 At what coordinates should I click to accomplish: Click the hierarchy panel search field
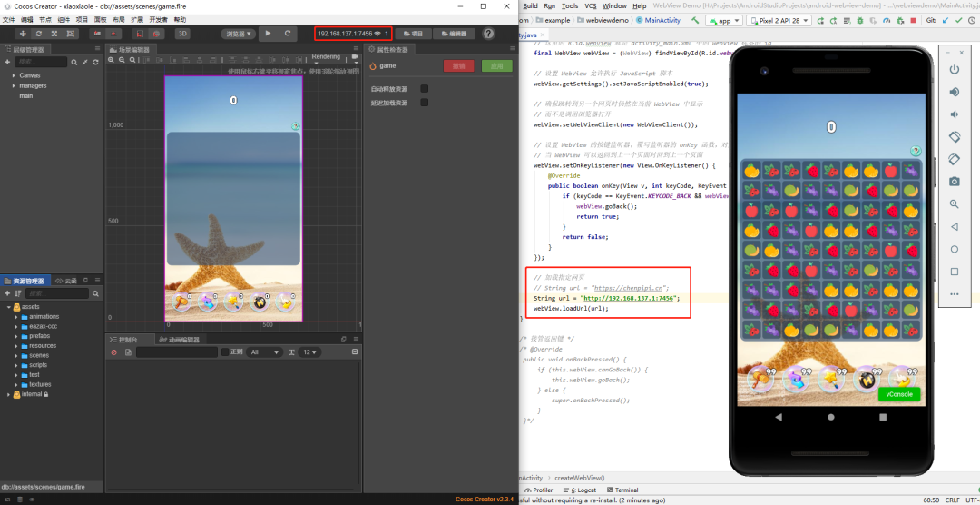(41, 63)
